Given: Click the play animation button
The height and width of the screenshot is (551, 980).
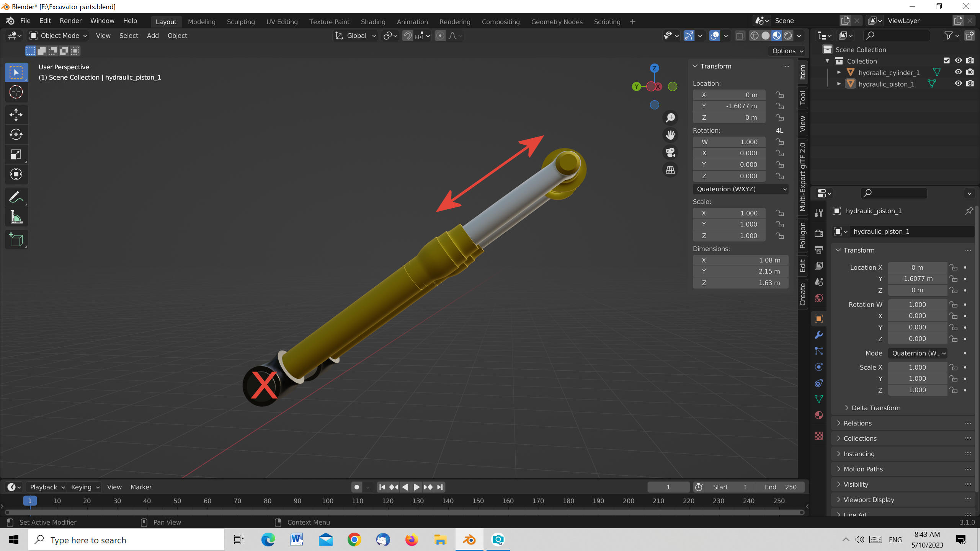Looking at the screenshot, I should (x=416, y=487).
